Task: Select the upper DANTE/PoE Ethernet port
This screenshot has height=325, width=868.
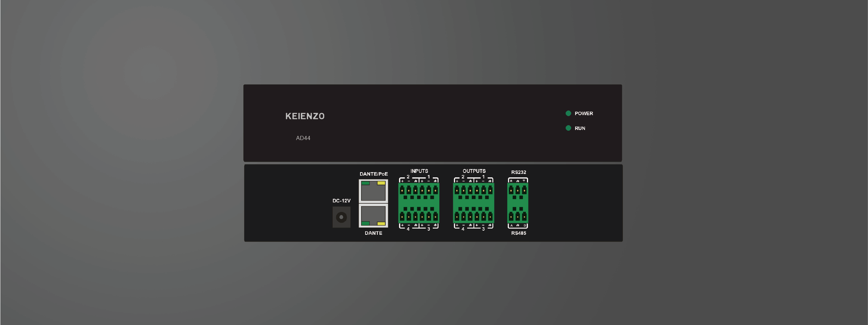Action: click(373, 191)
